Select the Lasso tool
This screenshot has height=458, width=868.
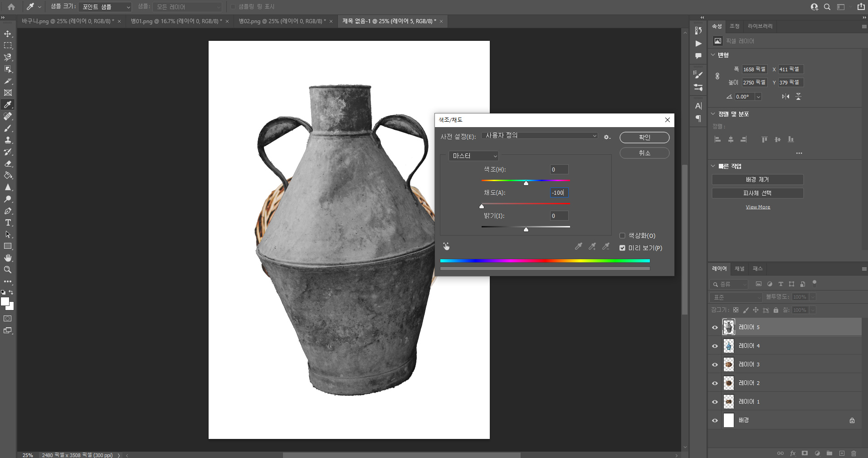tap(8, 58)
